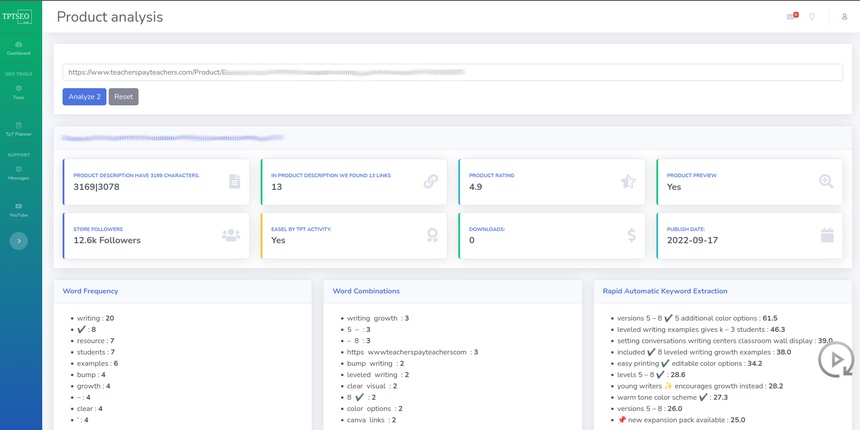The height and width of the screenshot is (430, 860).
Task: Expand the sidebar with the arrow toggle
Action: coord(19,241)
